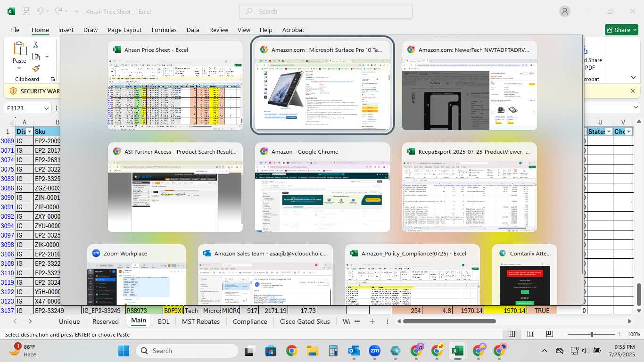The image size is (644, 362).
Task: Open Outlook from taskbar
Action: 354,351
